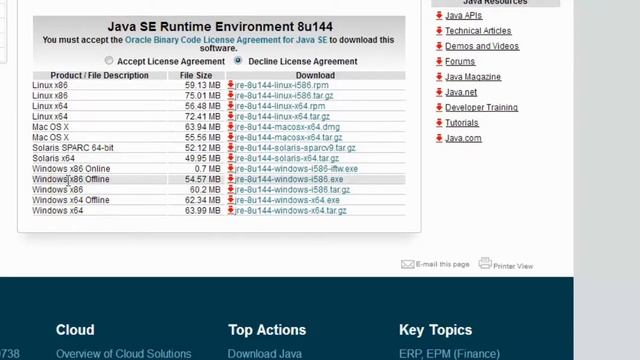Download jre-8u144-windows-x64.tar.gz file
The height and width of the screenshot is (360, 640).
click(x=291, y=211)
